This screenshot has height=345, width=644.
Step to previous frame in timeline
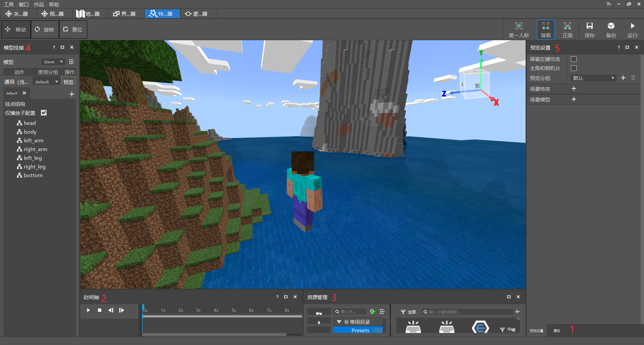tap(111, 310)
